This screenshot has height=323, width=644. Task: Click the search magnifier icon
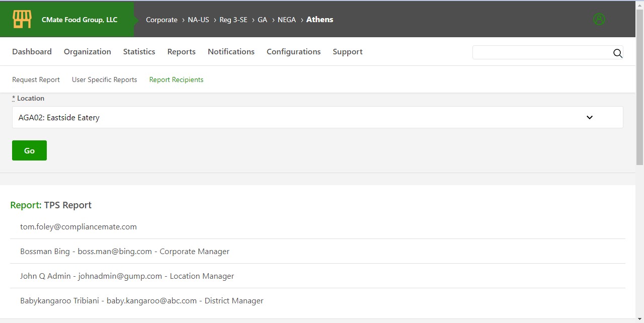click(617, 53)
